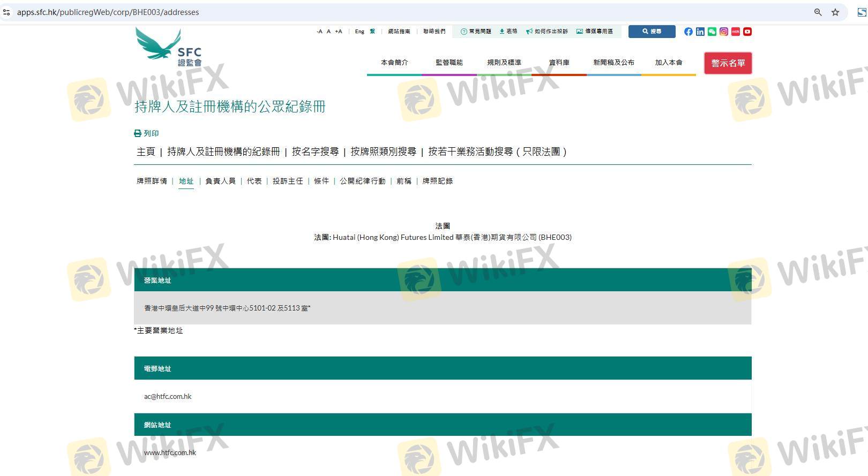Open the SFC WeChat icon
The image size is (868, 476).
712,32
